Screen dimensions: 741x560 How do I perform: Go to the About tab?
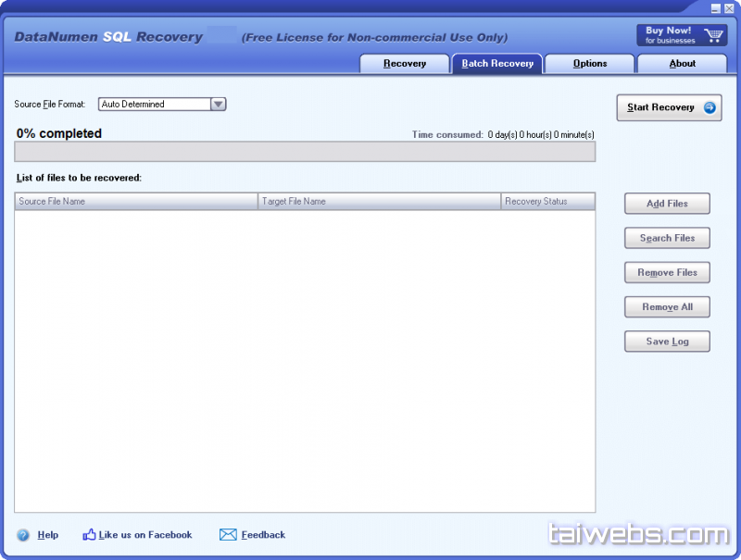682,64
